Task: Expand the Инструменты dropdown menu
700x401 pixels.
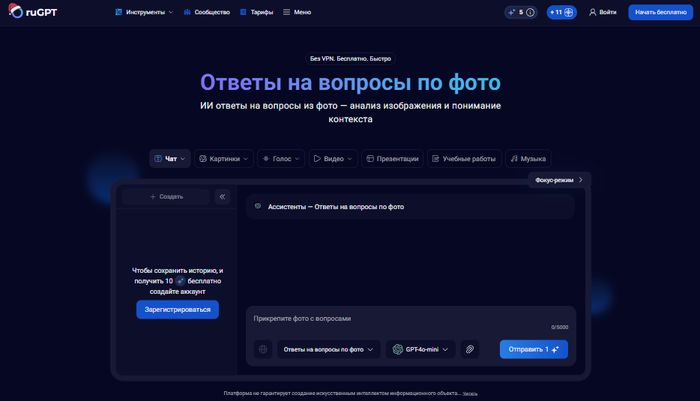Action: coord(143,12)
